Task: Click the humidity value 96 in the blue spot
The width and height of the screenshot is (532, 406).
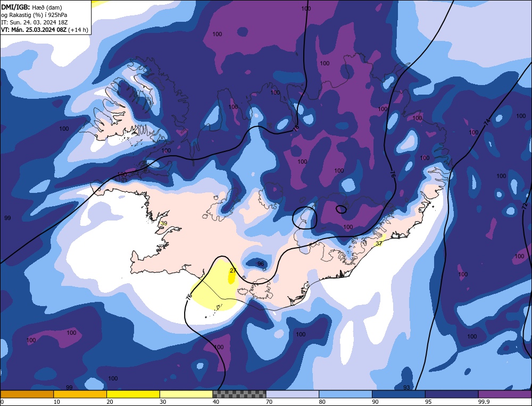Action: tap(261, 264)
